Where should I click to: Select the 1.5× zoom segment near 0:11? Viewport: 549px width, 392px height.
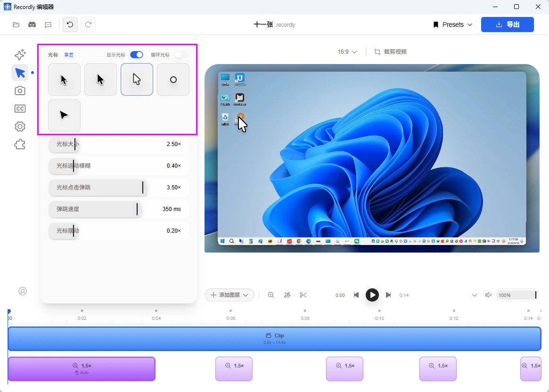[x=438, y=369]
